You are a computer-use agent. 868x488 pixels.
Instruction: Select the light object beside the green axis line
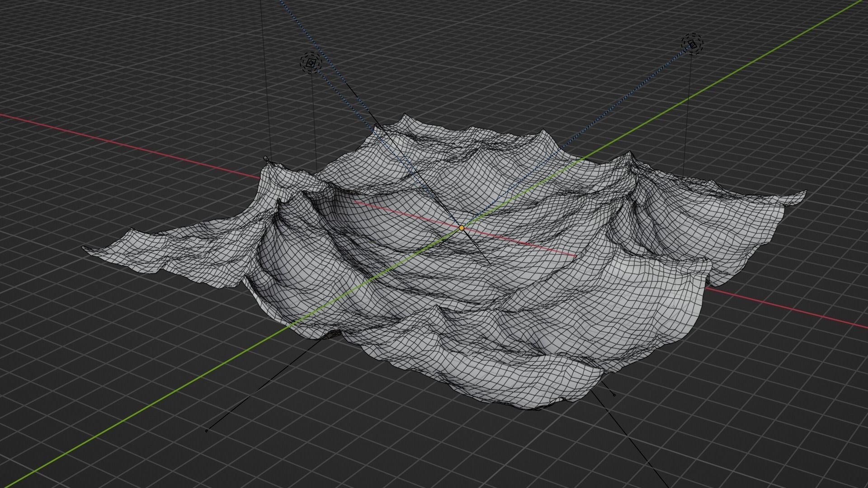coord(692,44)
